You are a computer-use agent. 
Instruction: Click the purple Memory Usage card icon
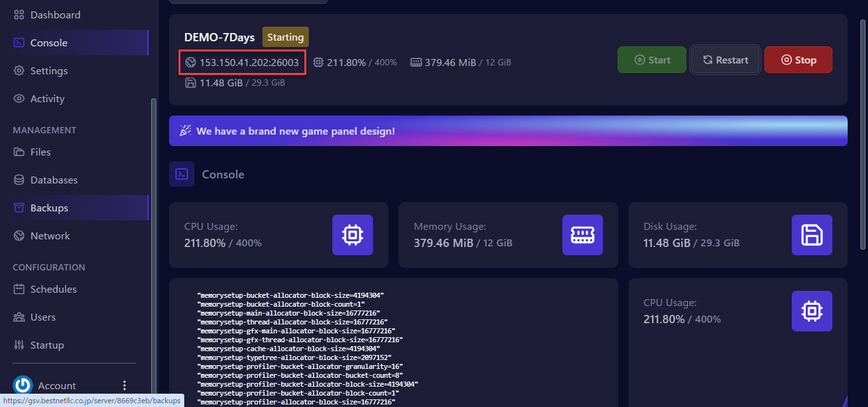pyautogui.click(x=583, y=235)
